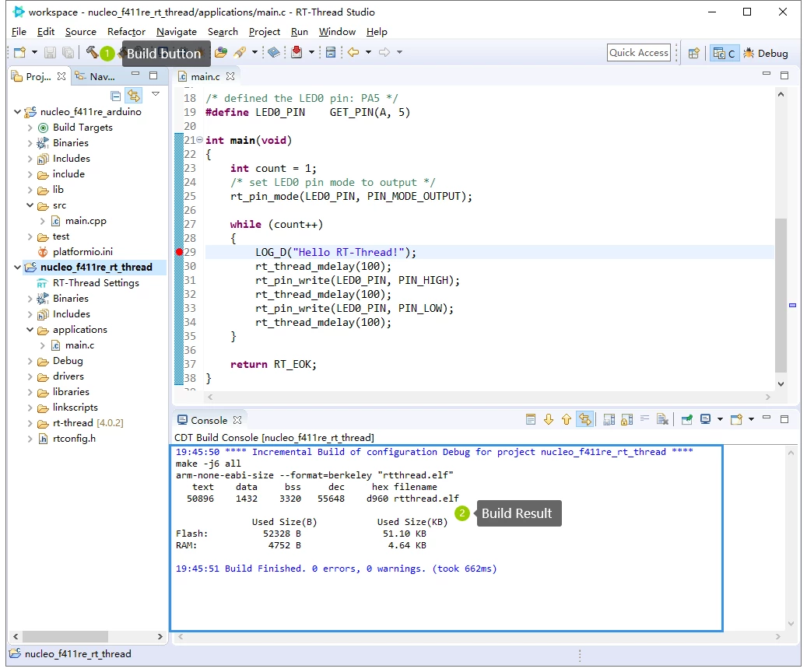Open the Back history dropdown arrow
The image size is (807, 672).
click(x=368, y=52)
